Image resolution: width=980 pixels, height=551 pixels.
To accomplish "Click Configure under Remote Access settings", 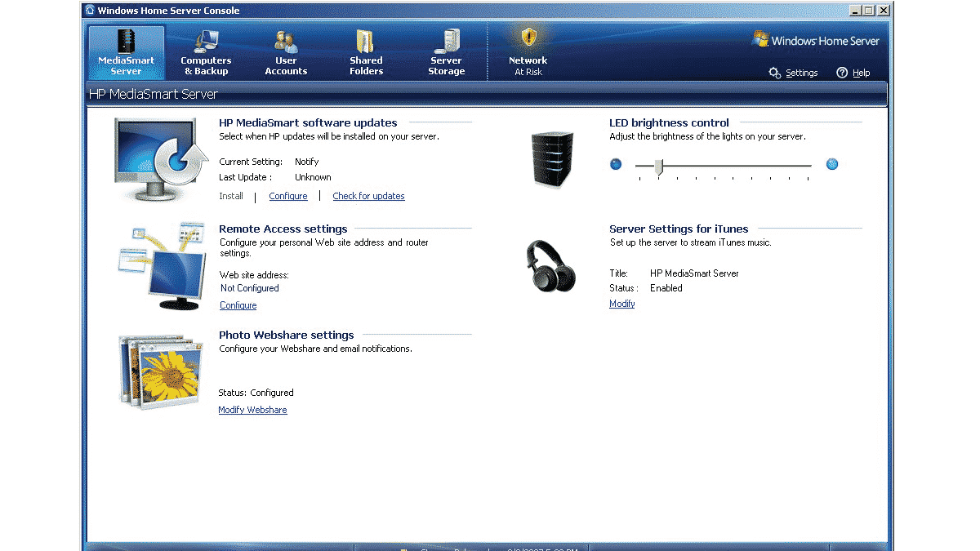I will pyautogui.click(x=238, y=305).
